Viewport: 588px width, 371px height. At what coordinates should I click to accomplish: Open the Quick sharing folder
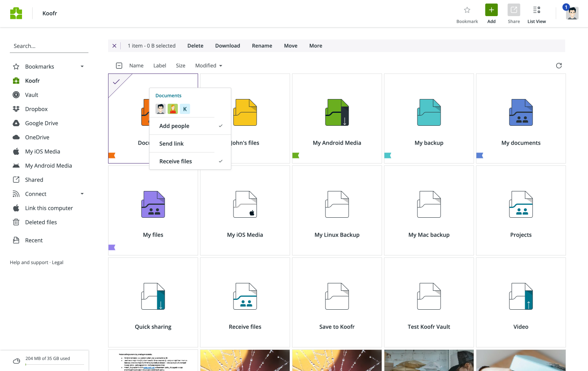[153, 302]
